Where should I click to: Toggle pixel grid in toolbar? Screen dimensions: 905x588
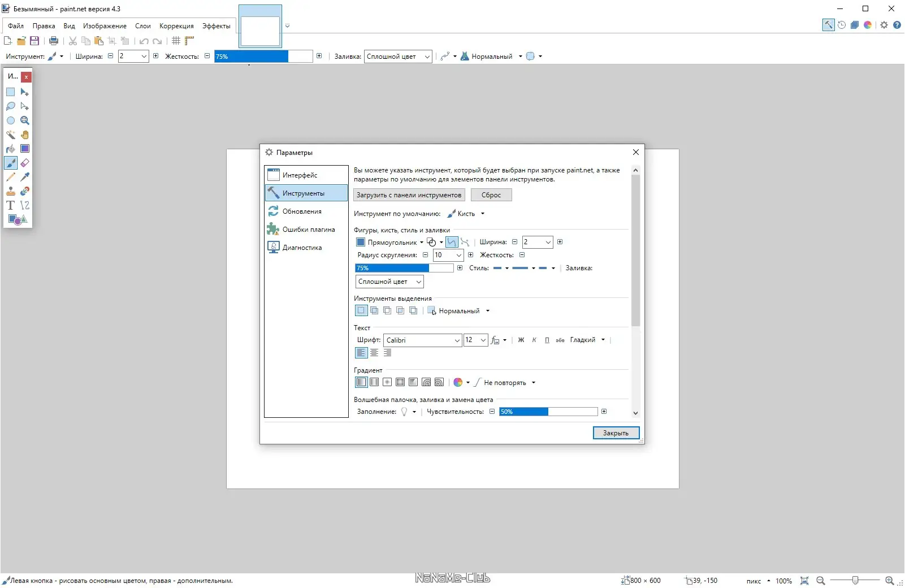click(x=176, y=41)
